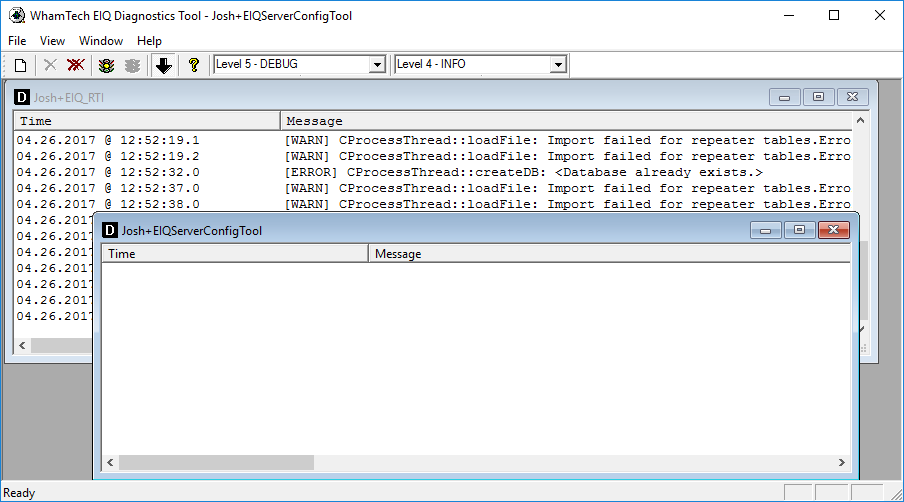Click horizontal scrollbar thumb in Josh+EIQServerConfigTool
Viewport: 904px width, 502px height.
point(216,462)
